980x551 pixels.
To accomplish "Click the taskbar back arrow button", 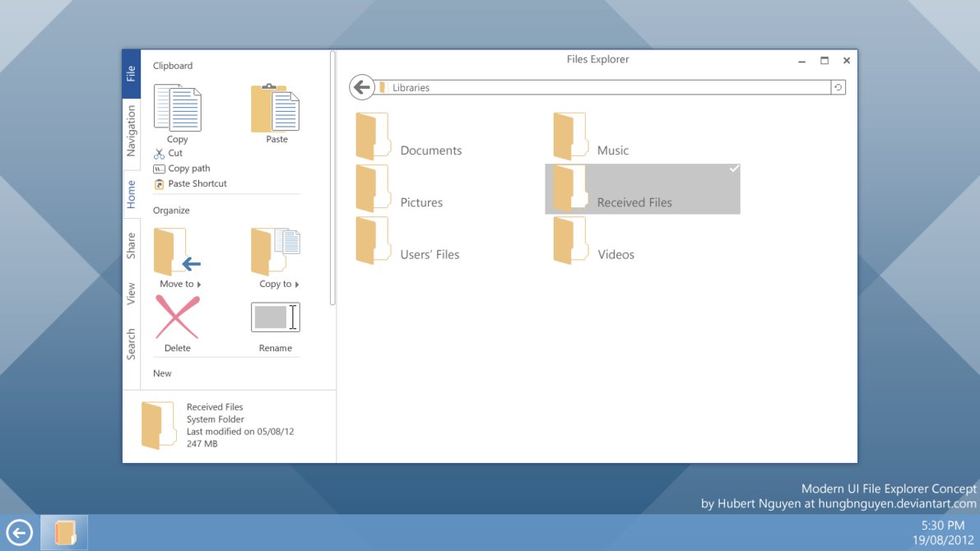I will click(x=20, y=533).
